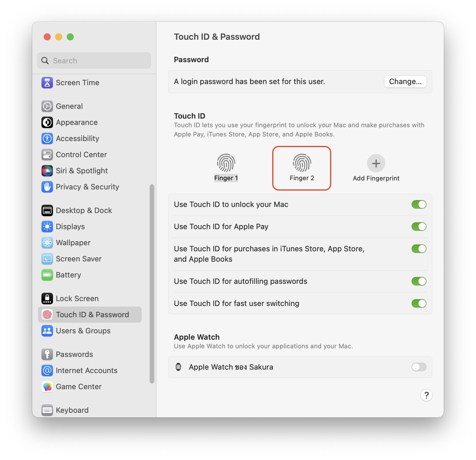Disable Touch ID to unlock your Mac
Viewport: 476px width, 460px height.
(419, 204)
